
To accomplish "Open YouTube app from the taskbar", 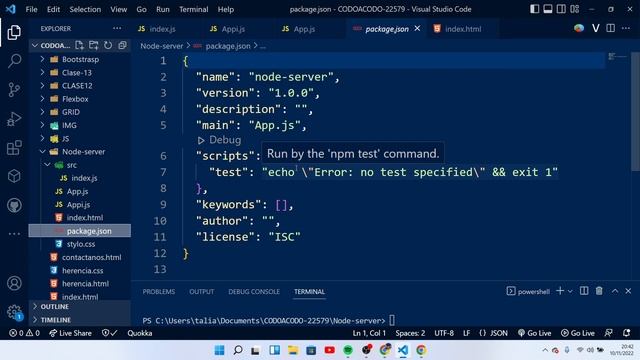I will tap(329, 350).
